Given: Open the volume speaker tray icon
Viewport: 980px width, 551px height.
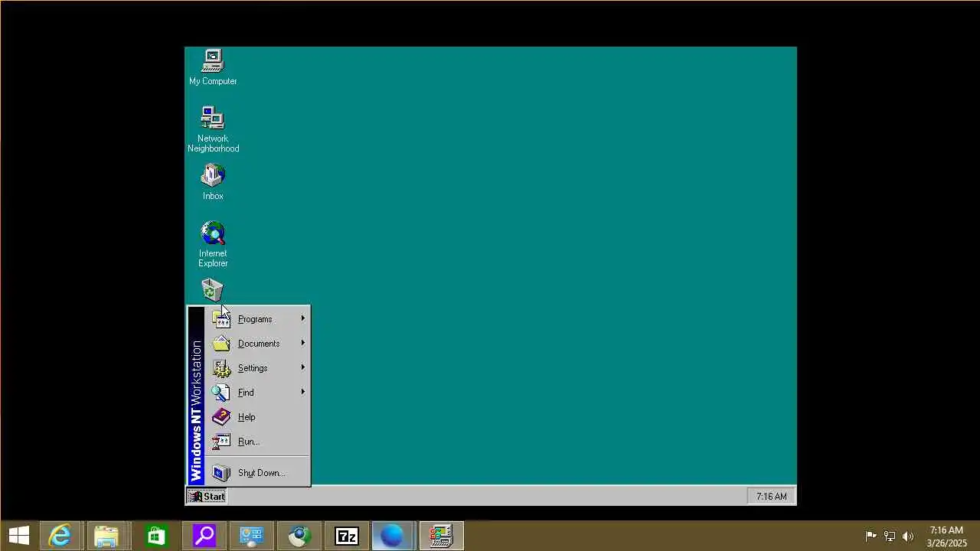Looking at the screenshot, I should click(x=908, y=536).
